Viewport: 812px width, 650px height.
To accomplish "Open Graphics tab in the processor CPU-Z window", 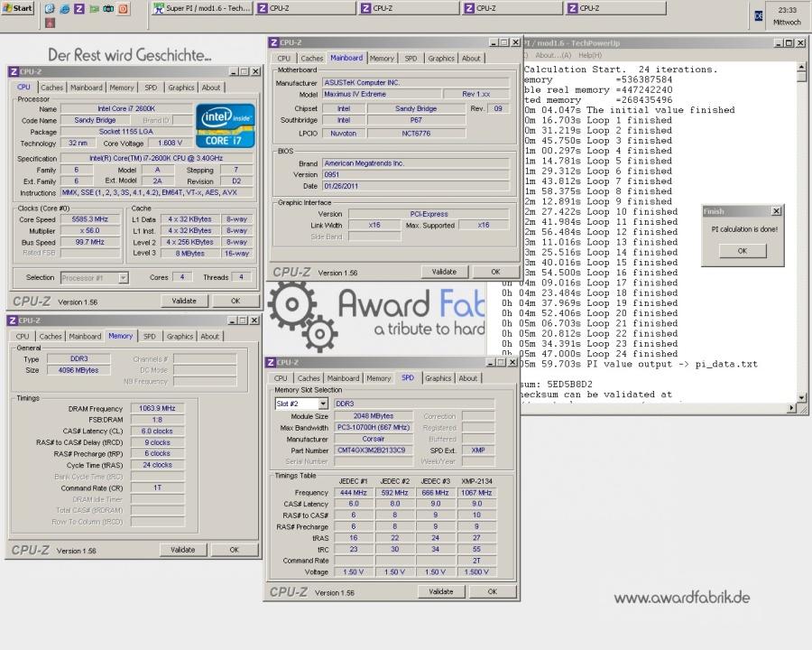I will pyautogui.click(x=181, y=88).
